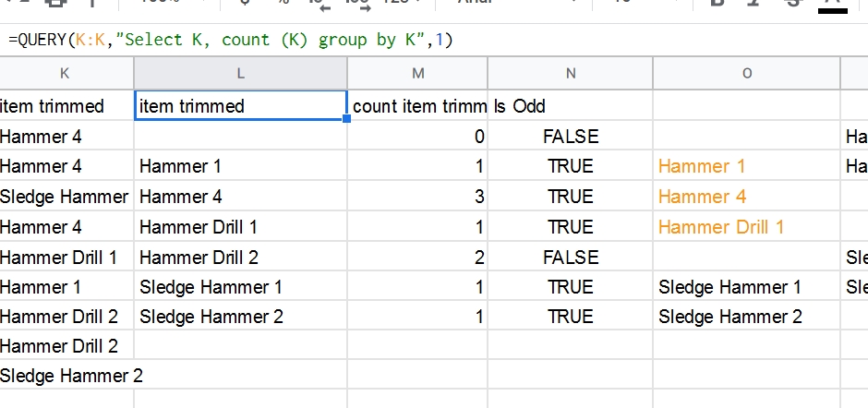The height and width of the screenshot is (408, 868).
Task: Open the 123 number format dropdown
Action: (x=399, y=4)
